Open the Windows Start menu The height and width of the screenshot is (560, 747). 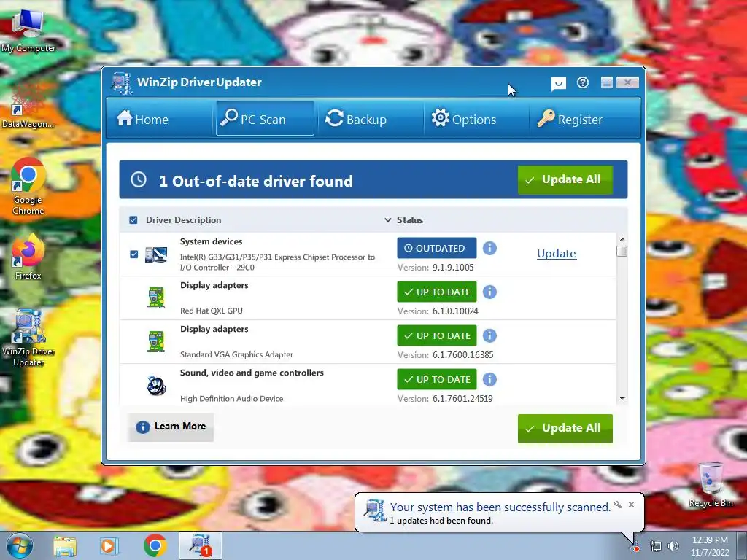[x=20, y=545]
